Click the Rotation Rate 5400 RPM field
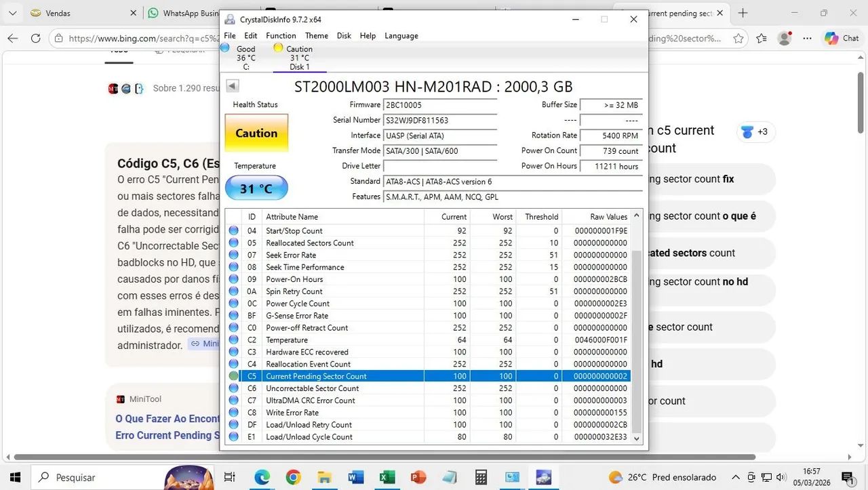The width and height of the screenshot is (868, 490). [x=610, y=136]
